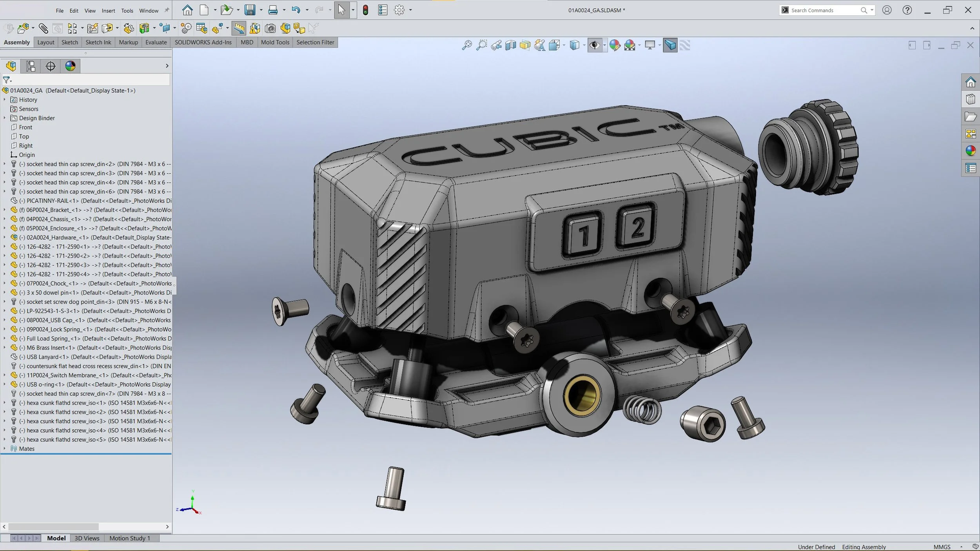Select the Motion Study 1 tab
980x551 pixels.
(130, 538)
